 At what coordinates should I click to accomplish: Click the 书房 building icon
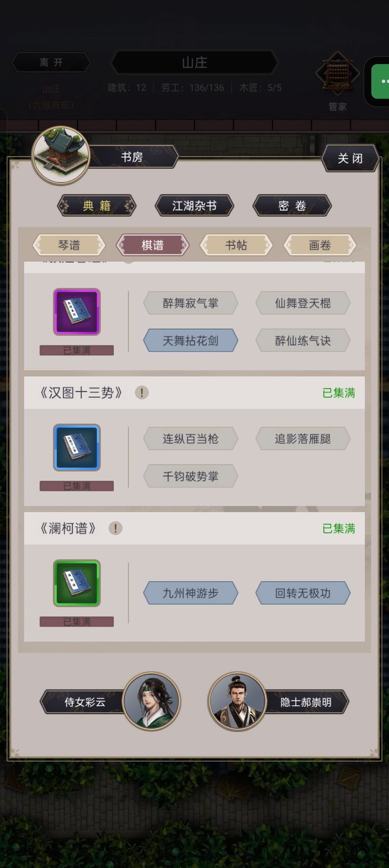pos(61,155)
